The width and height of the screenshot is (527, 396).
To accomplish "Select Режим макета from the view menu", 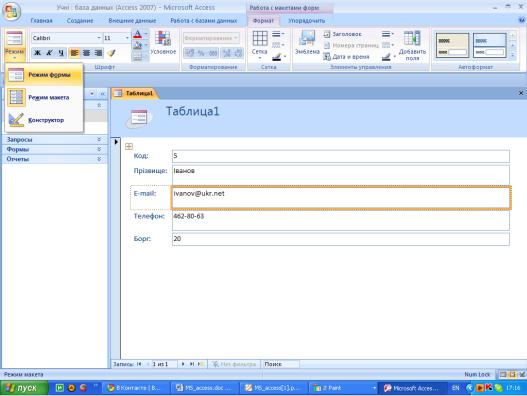I will [x=44, y=97].
